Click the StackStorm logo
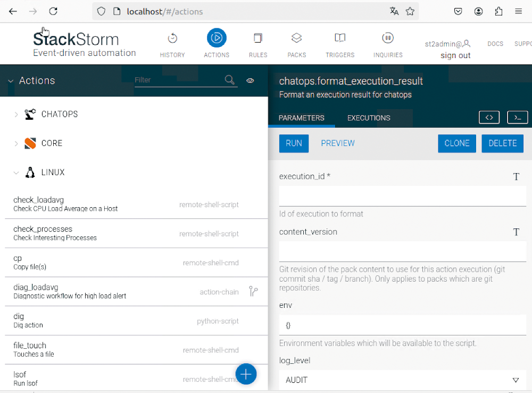The image size is (532, 393). 84,44
